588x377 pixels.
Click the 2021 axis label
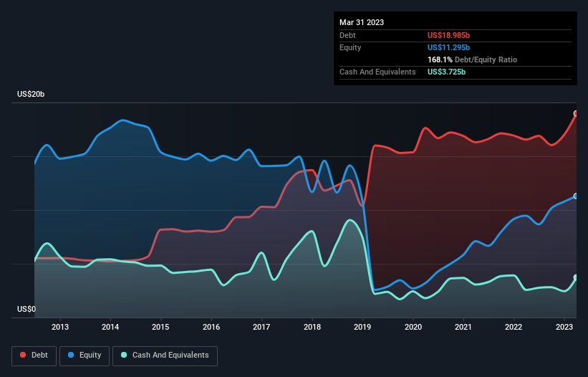463,327
